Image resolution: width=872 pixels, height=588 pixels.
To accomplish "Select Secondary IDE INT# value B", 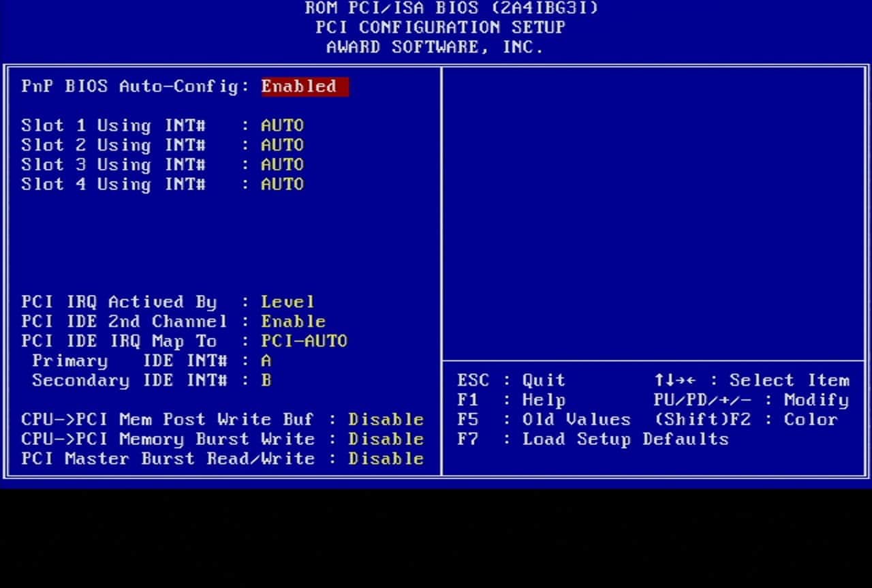I will tap(266, 380).
